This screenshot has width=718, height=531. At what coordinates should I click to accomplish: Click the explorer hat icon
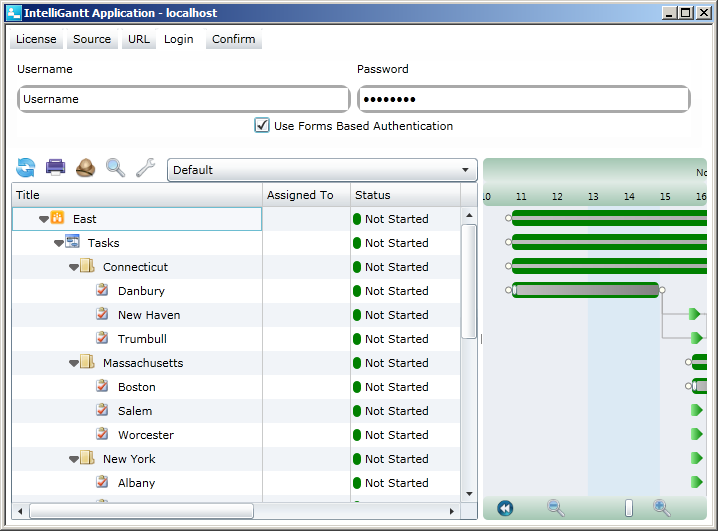(x=86, y=168)
